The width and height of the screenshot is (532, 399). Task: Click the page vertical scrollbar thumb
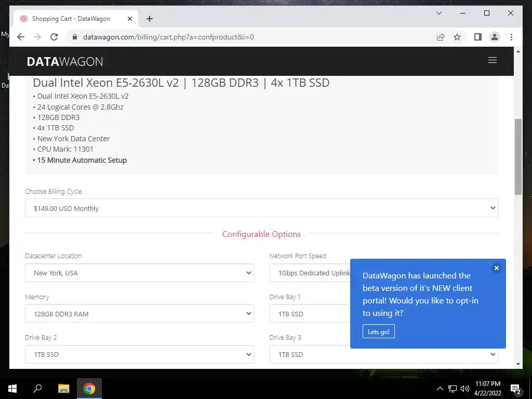(518, 157)
